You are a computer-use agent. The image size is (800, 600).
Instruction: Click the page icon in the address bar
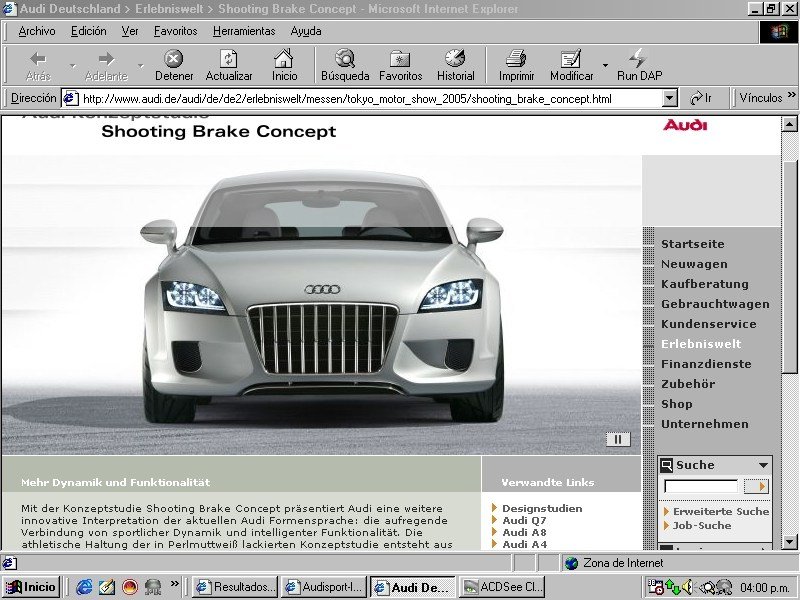70,98
